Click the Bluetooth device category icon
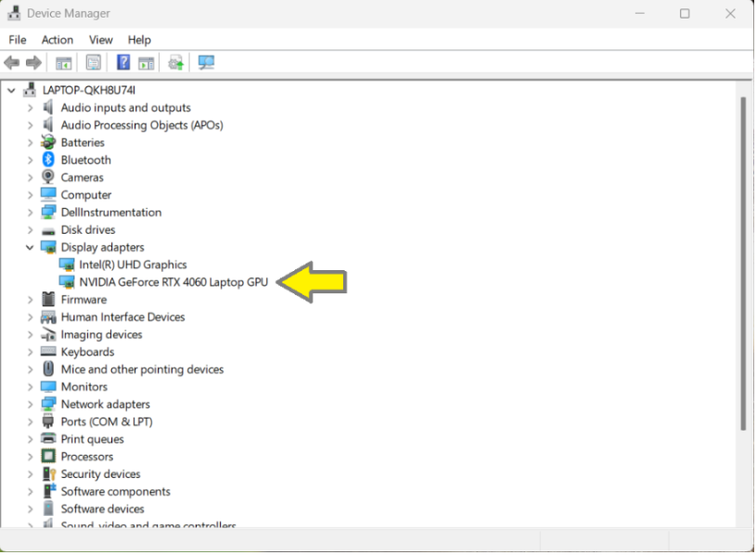756x555 pixels. (x=49, y=160)
